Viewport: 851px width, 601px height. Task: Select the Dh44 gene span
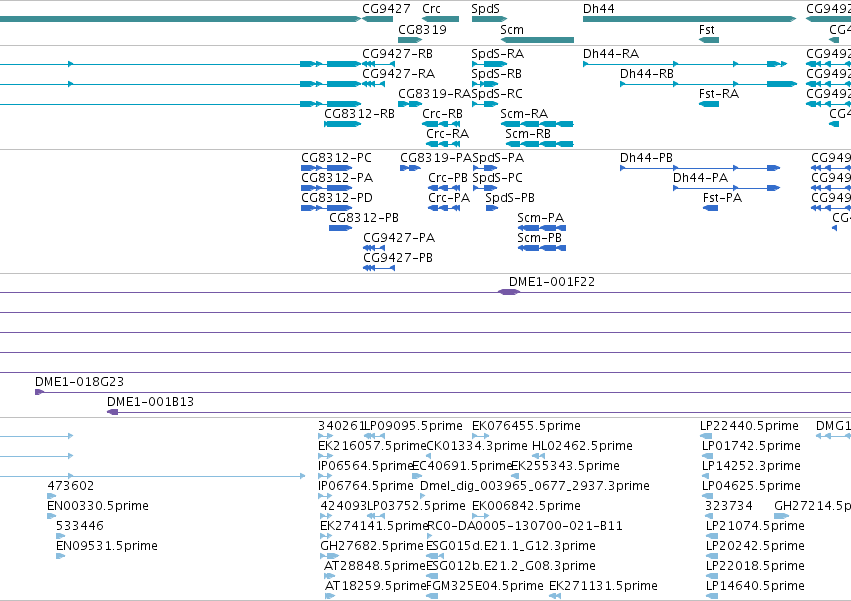click(689, 19)
